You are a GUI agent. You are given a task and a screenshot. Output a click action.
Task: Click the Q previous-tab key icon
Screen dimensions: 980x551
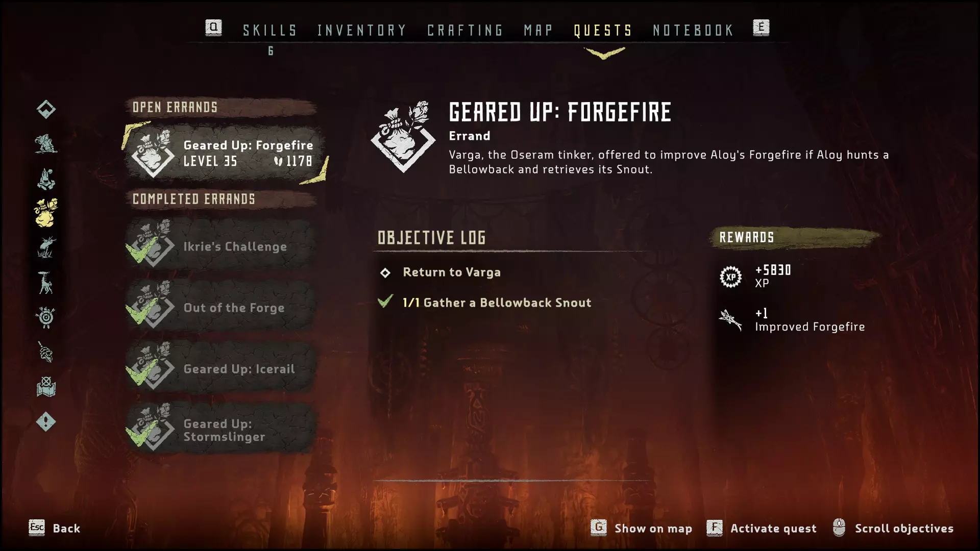coord(213,28)
